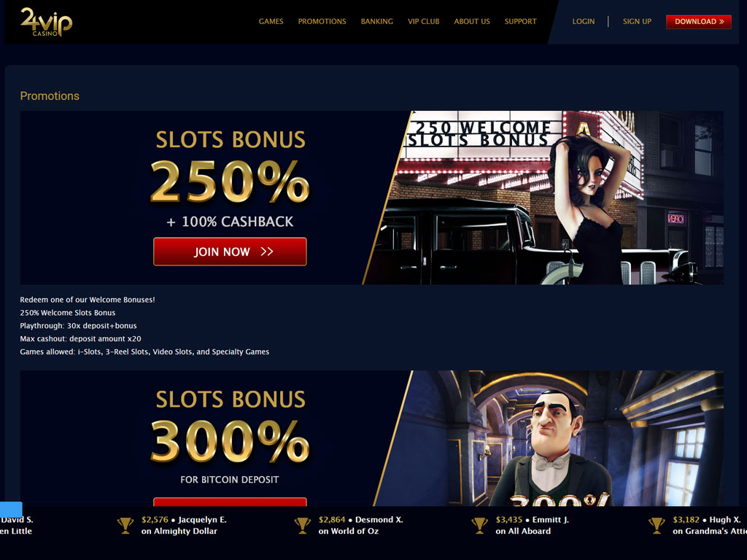Viewport: 747px width, 560px height.
Task: Open the Games menu
Action: (x=271, y=21)
